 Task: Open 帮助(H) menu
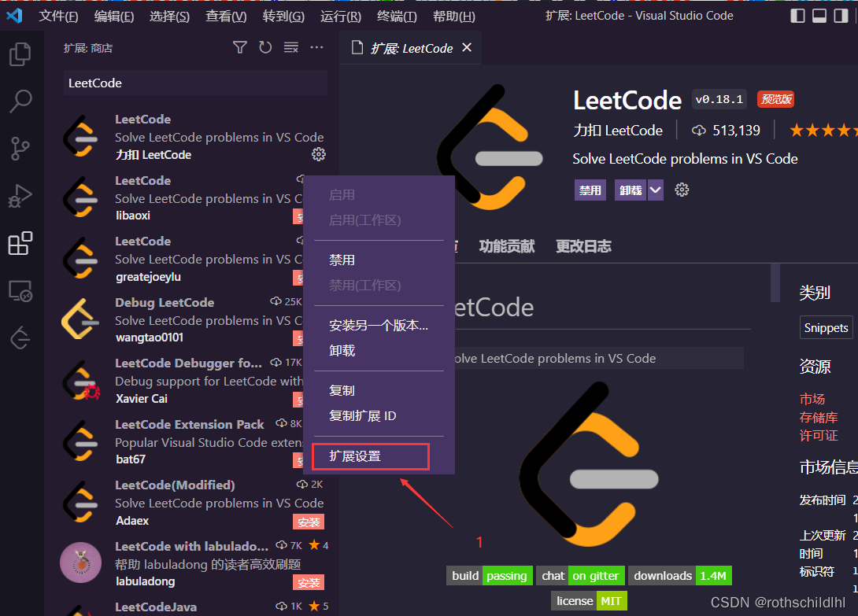click(453, 17)
